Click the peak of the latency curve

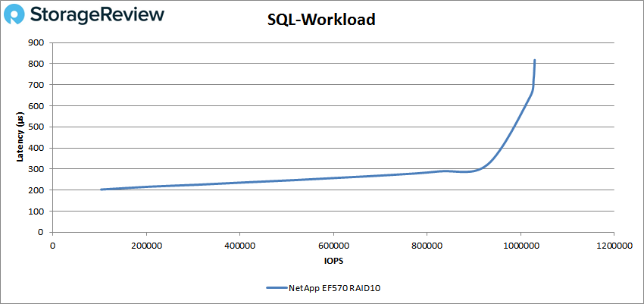tap(535, 60)
